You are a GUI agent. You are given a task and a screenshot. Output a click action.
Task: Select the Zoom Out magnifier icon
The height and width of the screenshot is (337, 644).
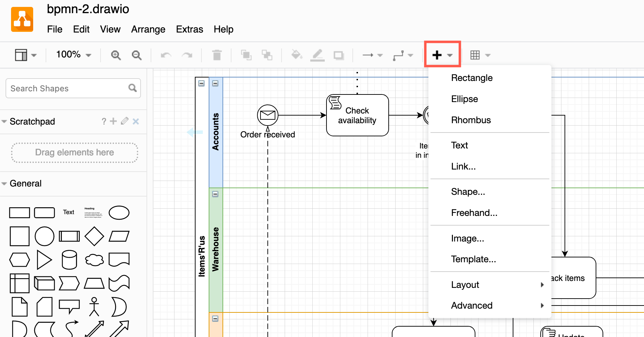click(x=136, y=55)
